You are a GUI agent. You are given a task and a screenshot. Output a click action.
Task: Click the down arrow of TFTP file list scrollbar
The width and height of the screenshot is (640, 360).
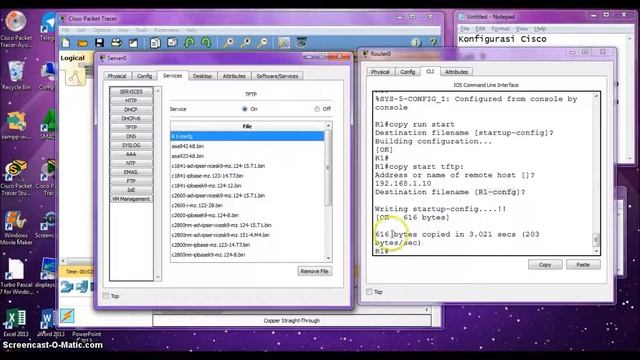[x=328, y=258]
